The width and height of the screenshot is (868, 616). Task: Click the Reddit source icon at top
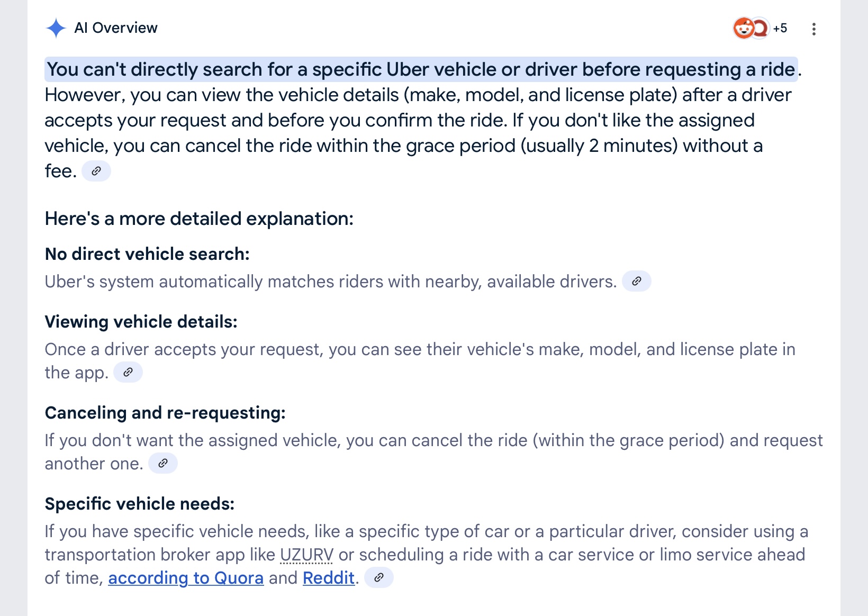(744, 28)
